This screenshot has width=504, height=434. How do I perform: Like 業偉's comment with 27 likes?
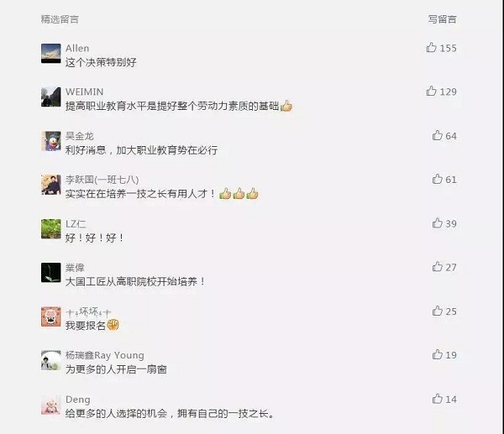437,267
